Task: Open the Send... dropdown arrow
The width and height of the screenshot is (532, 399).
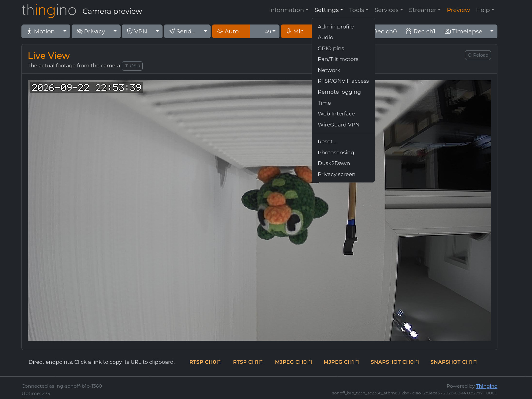Action: point(205,32)
